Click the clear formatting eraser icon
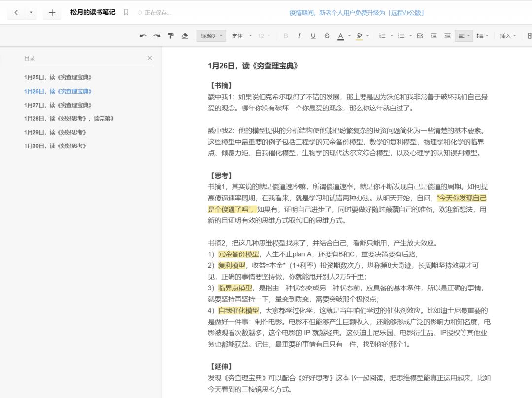This screenshot has height=398, width=532. (185, 36)
